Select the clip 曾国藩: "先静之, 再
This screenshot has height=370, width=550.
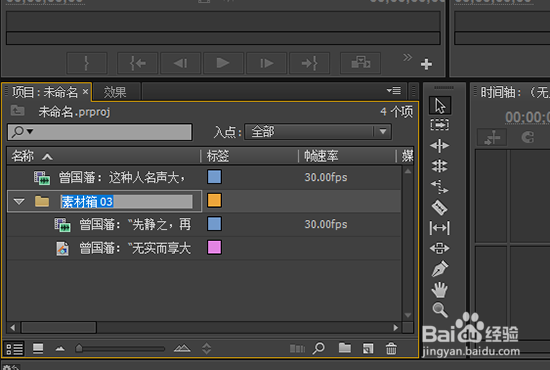point(135,224)
